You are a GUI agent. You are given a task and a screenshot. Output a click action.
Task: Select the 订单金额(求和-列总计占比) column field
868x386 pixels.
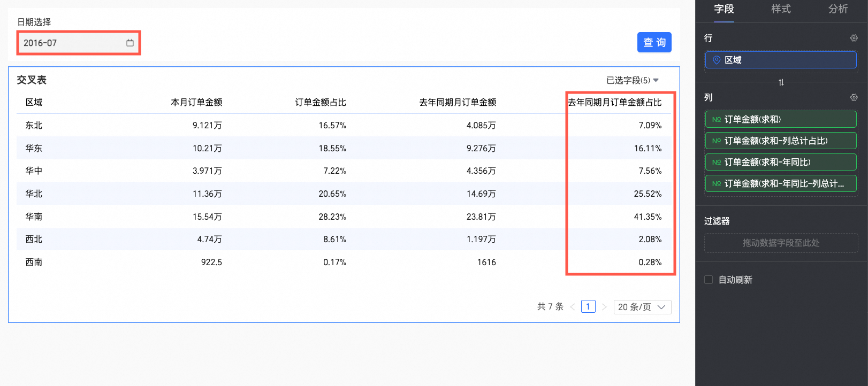click(x=781, y=141)
